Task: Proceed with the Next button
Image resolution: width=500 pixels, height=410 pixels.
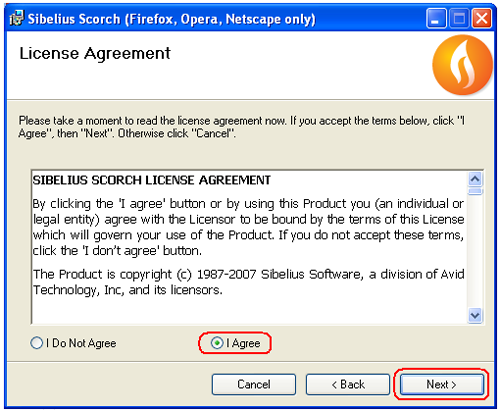Action: pos(442,384)
